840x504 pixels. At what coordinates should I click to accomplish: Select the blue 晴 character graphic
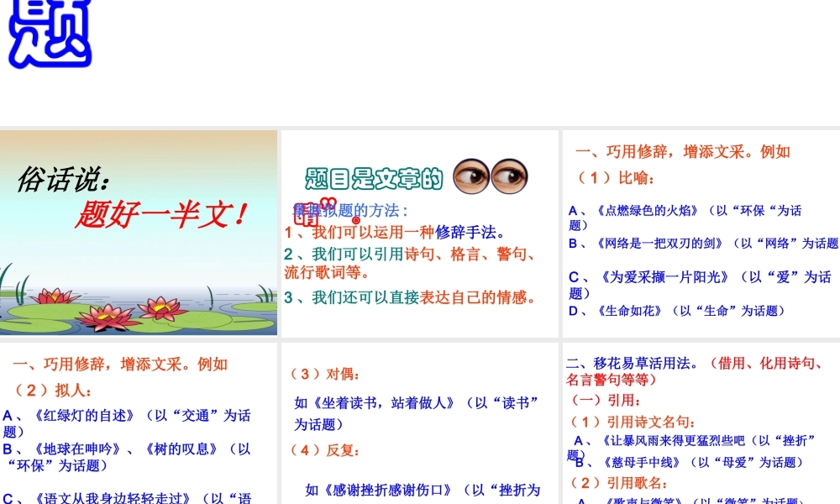pyautogui.click(x=307, y=214)
